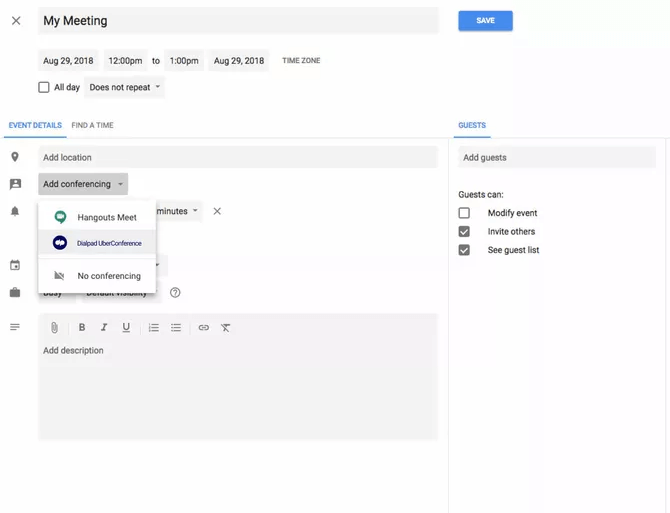Insert a link in description
Screen dimensions: 670x513
tap(204, 328)
